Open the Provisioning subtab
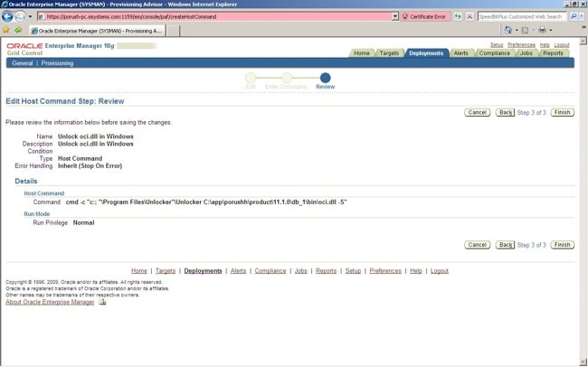Screen dimensions: 588x367 pos(57,63)
